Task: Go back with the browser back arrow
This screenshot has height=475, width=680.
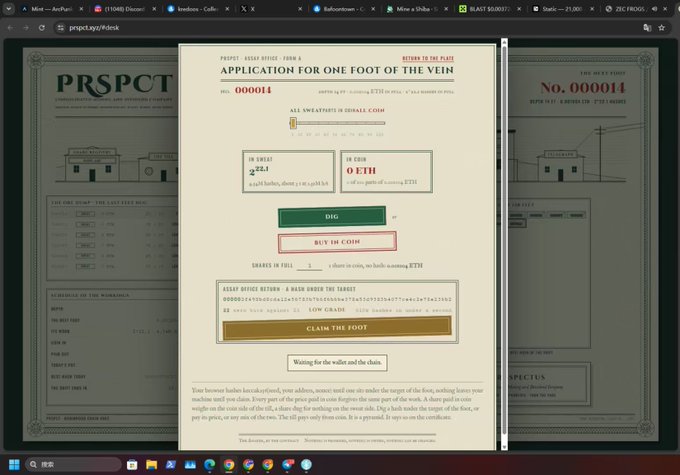Action: [10, 28]
